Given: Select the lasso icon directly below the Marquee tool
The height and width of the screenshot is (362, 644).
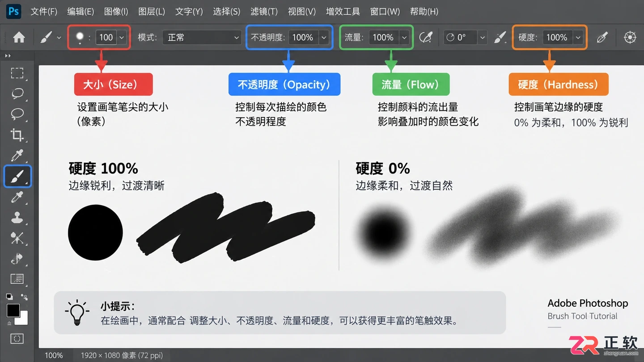Looking at the screenshot, I should 17,93.
